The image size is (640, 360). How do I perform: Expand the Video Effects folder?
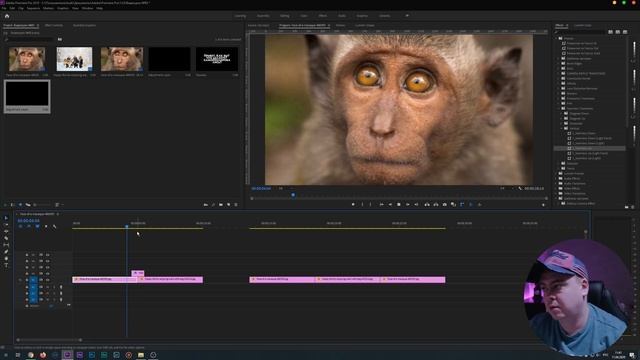pyautogui.click(x=556, y=189)
